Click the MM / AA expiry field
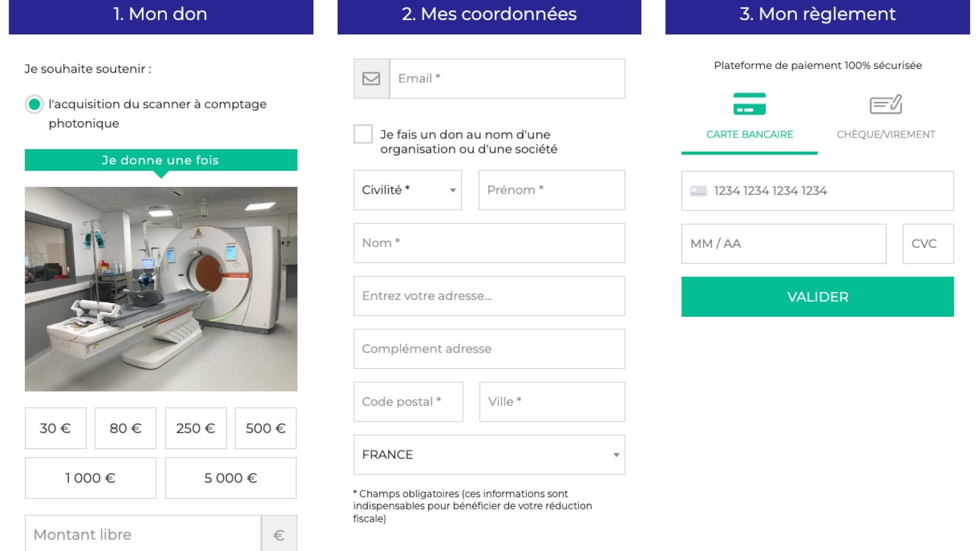Screen dimensions: 980x551 click(783, 244)
